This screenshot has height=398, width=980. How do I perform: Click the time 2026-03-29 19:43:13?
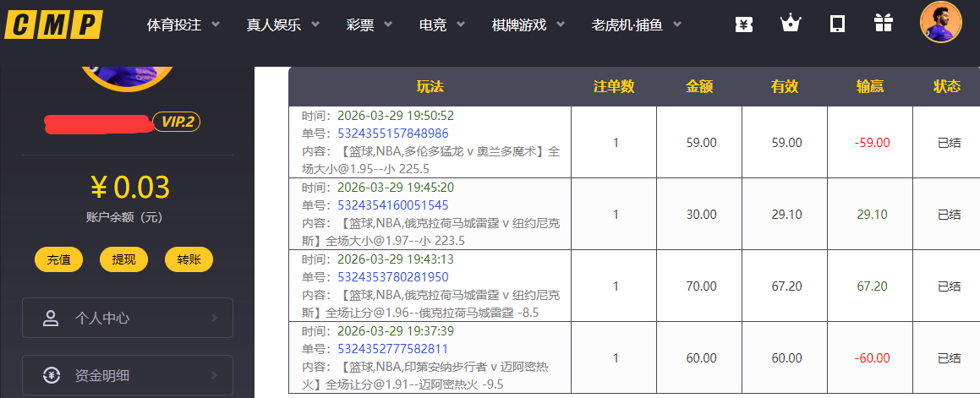396,259
